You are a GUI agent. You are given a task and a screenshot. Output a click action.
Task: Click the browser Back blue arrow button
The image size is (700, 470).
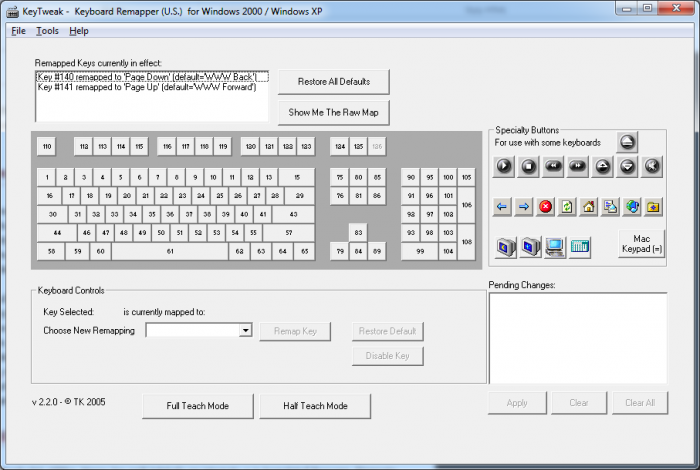click(x=503, y=207)
